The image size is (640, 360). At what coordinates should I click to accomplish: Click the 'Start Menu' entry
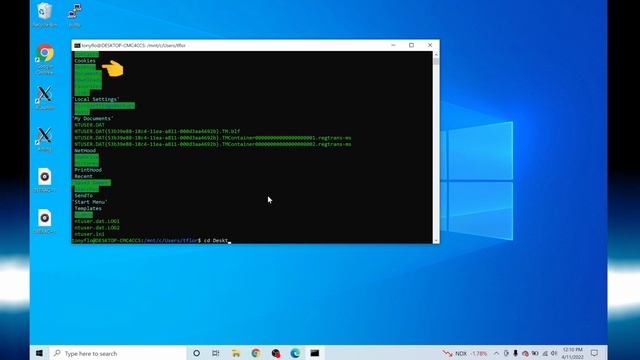pos(89,202)
